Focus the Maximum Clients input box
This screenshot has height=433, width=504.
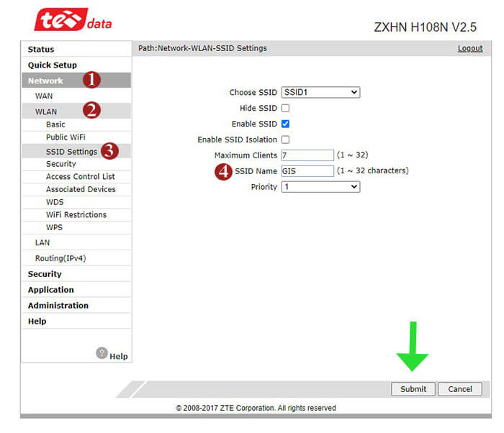click(307, 155)
